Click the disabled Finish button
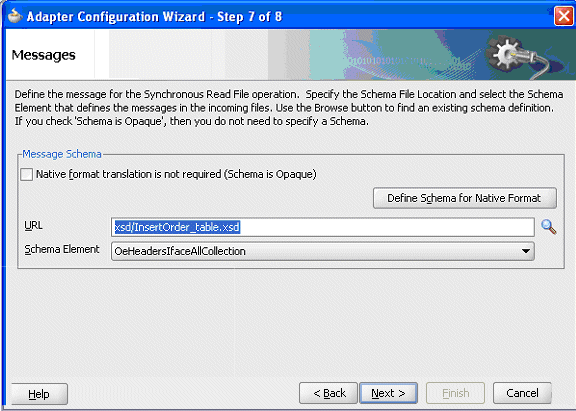 456,393
